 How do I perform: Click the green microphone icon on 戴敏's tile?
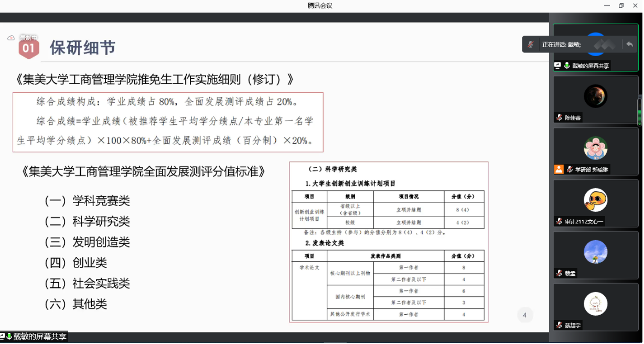tap(567, 66)
